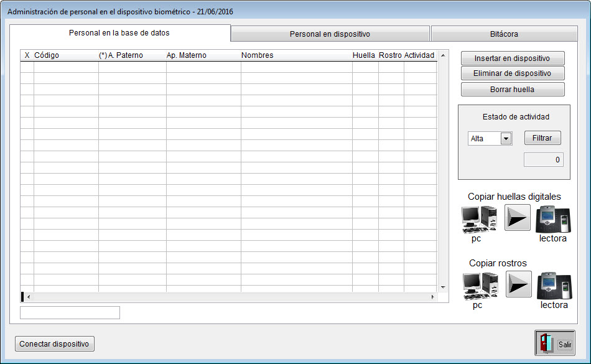Click the PC icon under Copiar huellas digitales
The image size is (591, 364).
(x=478, y=218)
